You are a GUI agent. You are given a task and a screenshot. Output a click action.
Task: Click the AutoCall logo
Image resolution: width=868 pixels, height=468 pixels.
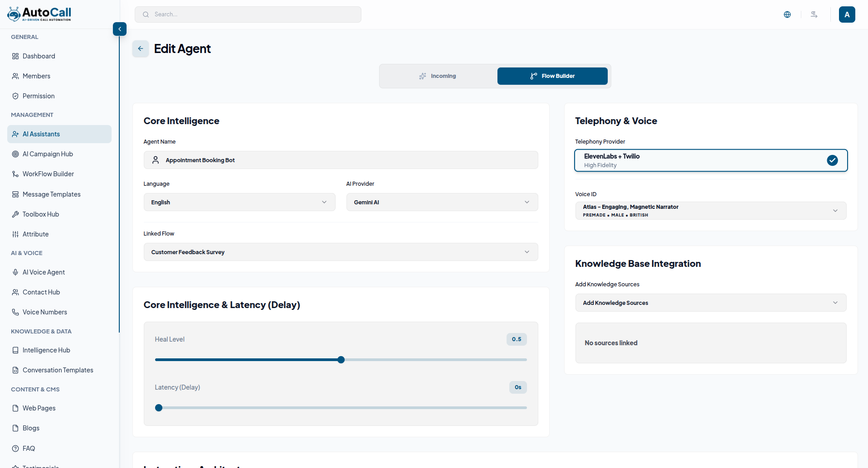(x=39, y=14)
